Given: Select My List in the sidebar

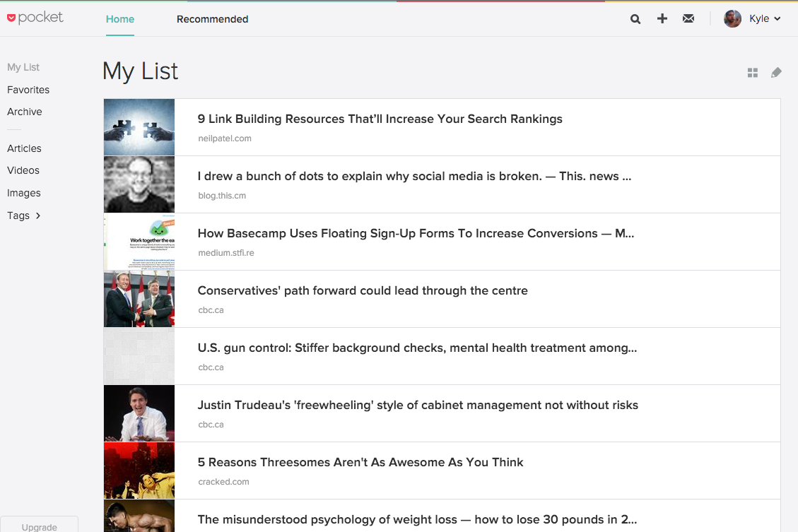Looking at the screenshot, I should coord(23,67).
